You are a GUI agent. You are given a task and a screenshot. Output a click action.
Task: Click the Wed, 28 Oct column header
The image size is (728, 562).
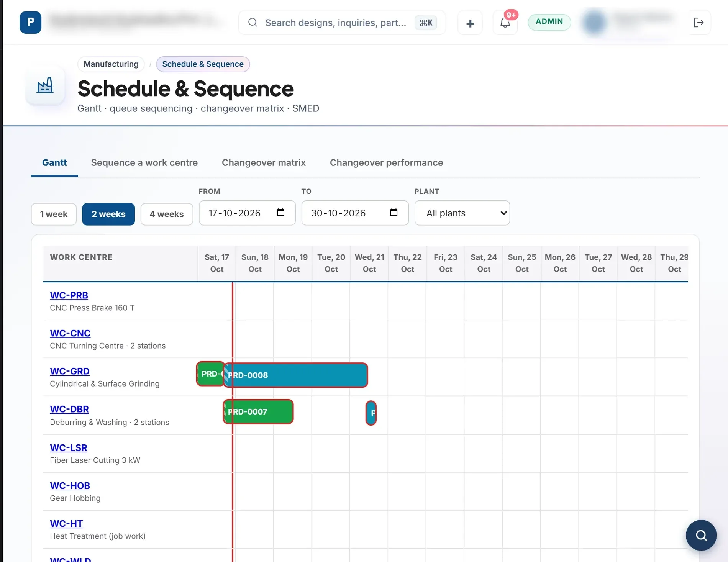point(636,263)
